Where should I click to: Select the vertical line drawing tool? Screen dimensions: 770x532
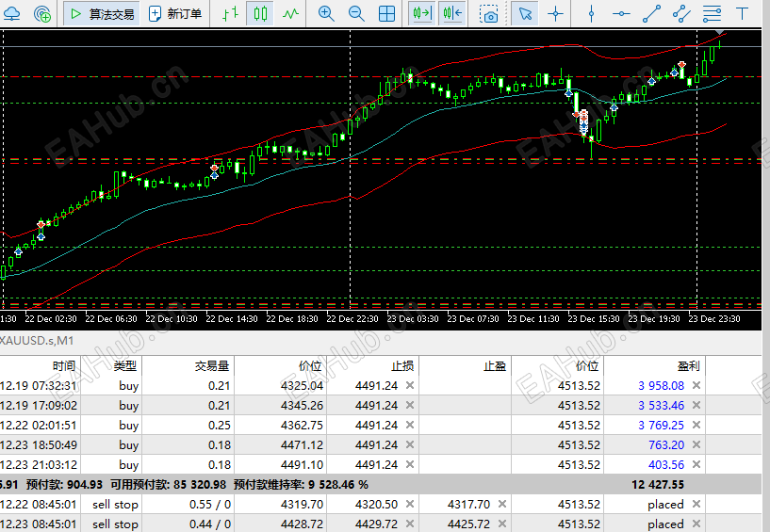[x=591, y=13]
